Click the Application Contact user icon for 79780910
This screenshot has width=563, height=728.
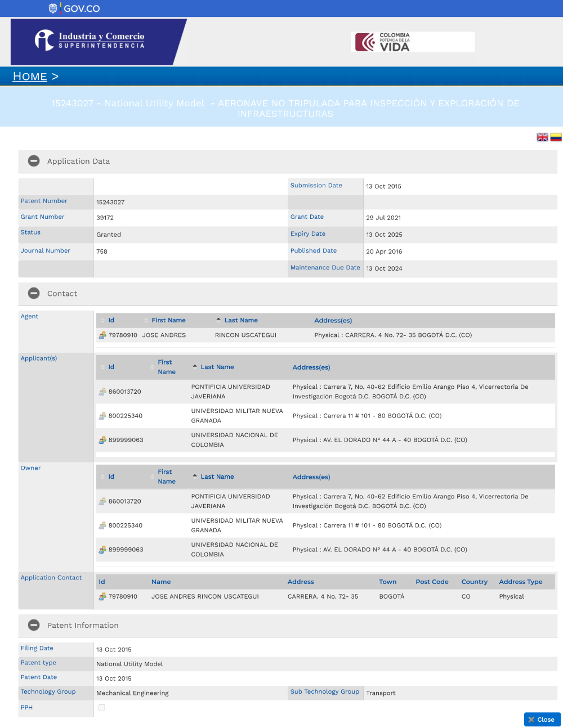click(x=102, y=597)
